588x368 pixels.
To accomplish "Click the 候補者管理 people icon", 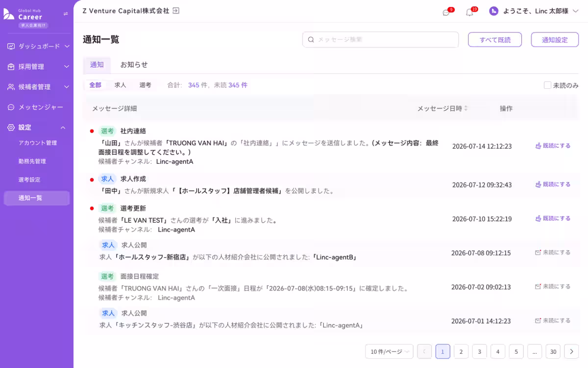I will 11,87.
